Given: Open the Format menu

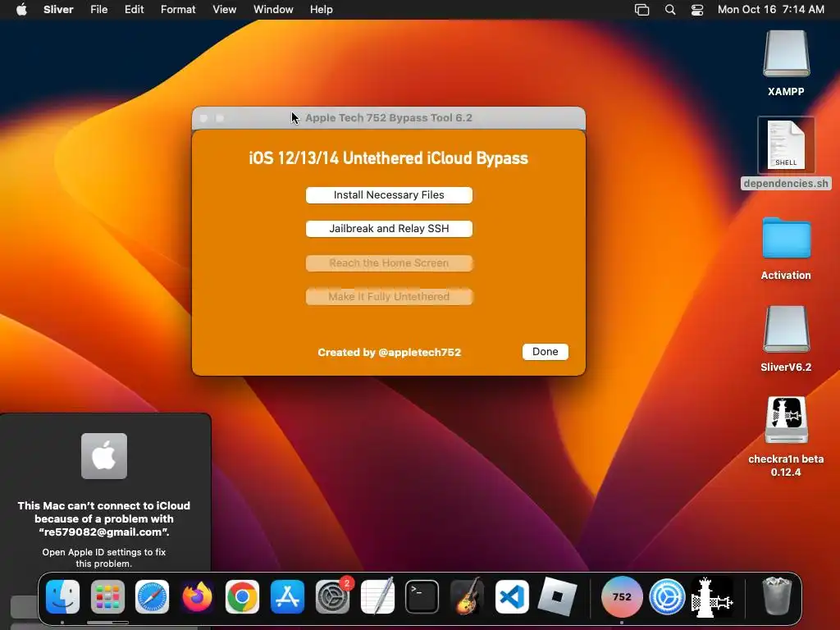Looking at the screenshot, I should tap(178, 10).
